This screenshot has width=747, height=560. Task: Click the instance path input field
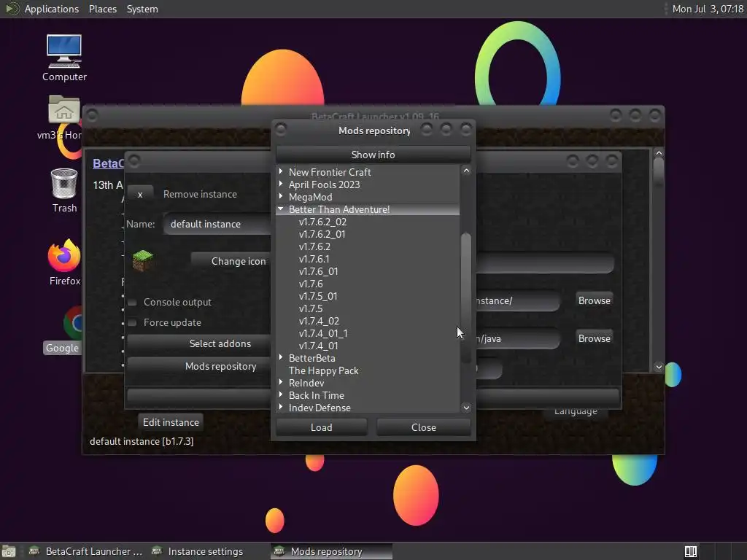coord(519,301)
